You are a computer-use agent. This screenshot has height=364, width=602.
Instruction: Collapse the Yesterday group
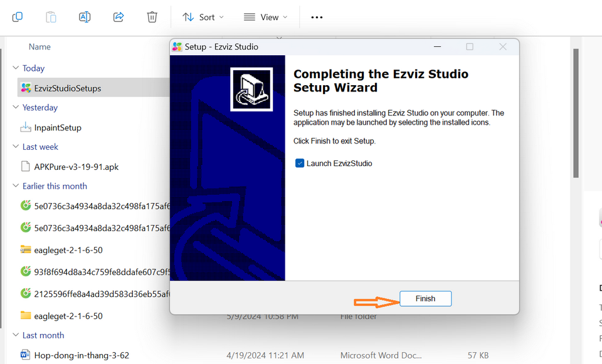pyautogui.click(x=16, y=107)
